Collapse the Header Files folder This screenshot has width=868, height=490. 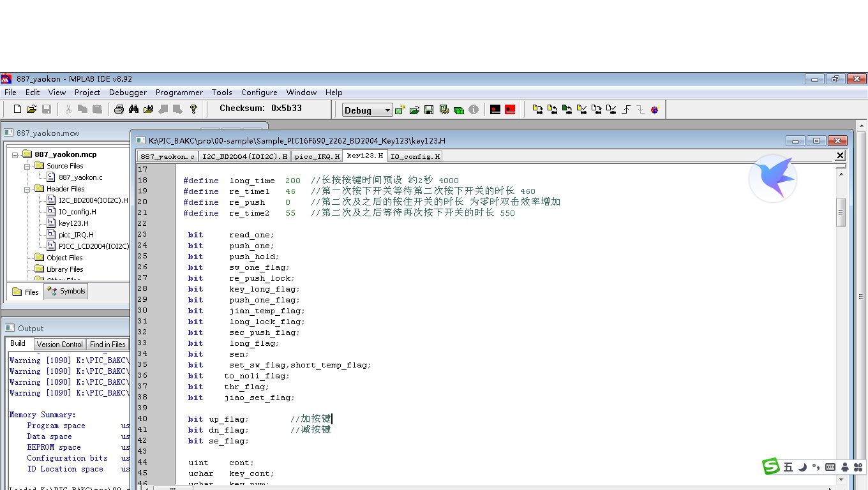(27, 189)
